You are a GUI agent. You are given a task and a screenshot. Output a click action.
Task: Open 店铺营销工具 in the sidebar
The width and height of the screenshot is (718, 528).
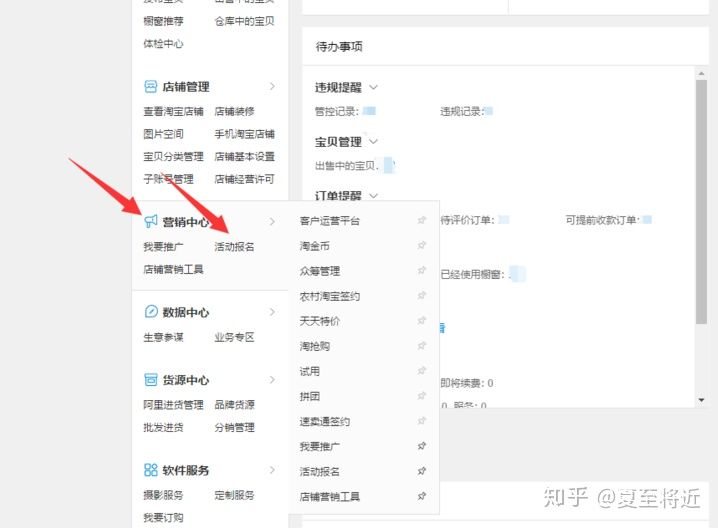(173, 269)
